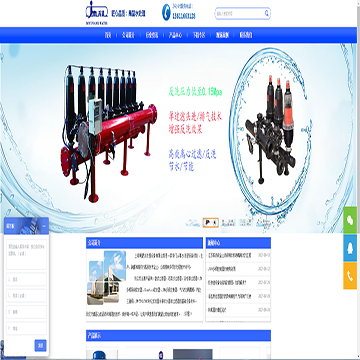Click the 新闻中心 section header
The width and height of the screenshot is (360, 360).
tap(238, 243)
